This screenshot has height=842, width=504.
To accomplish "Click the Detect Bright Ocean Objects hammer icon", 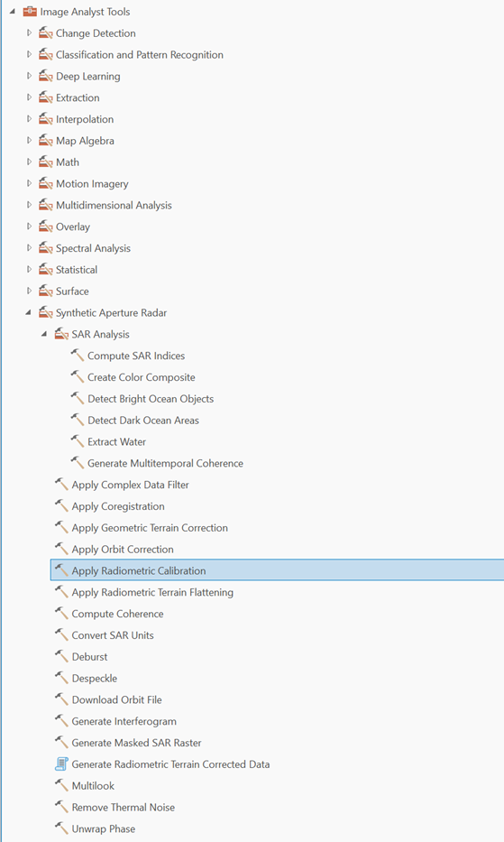I will click(x=78, y=398).
